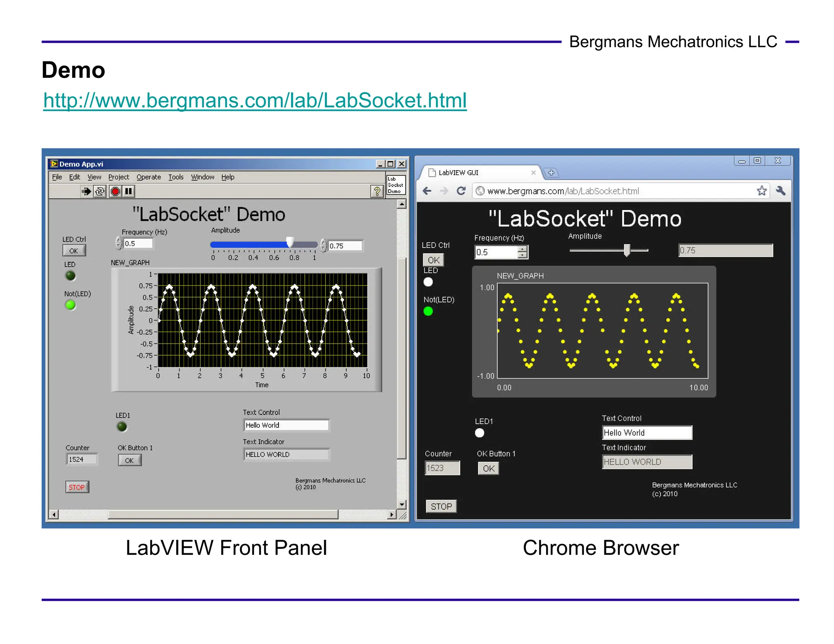Open the bergmans.com LabSocket hyperlink
This screenshot has height=644, width=834.
[x=255, y=100]
